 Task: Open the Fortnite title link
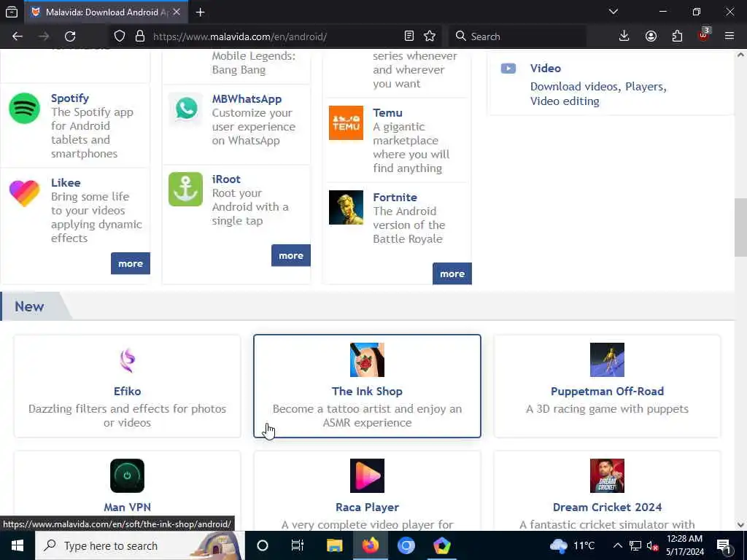click(395, 197)
